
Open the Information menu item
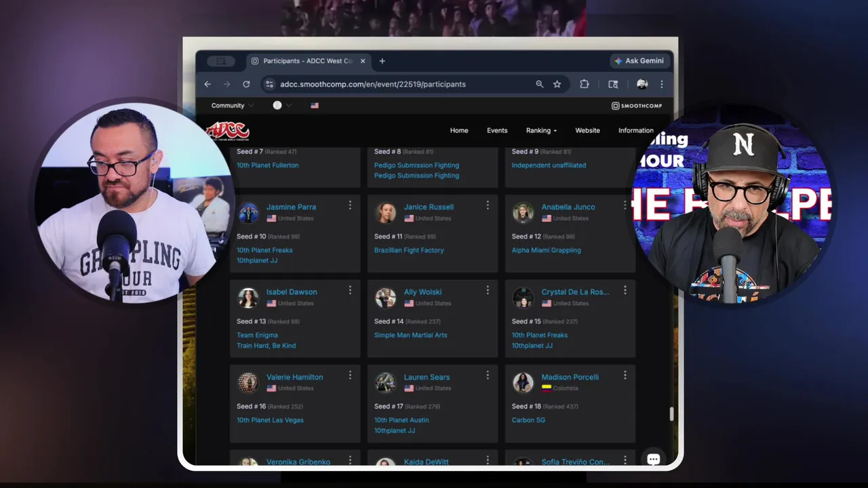pos(636,131)
